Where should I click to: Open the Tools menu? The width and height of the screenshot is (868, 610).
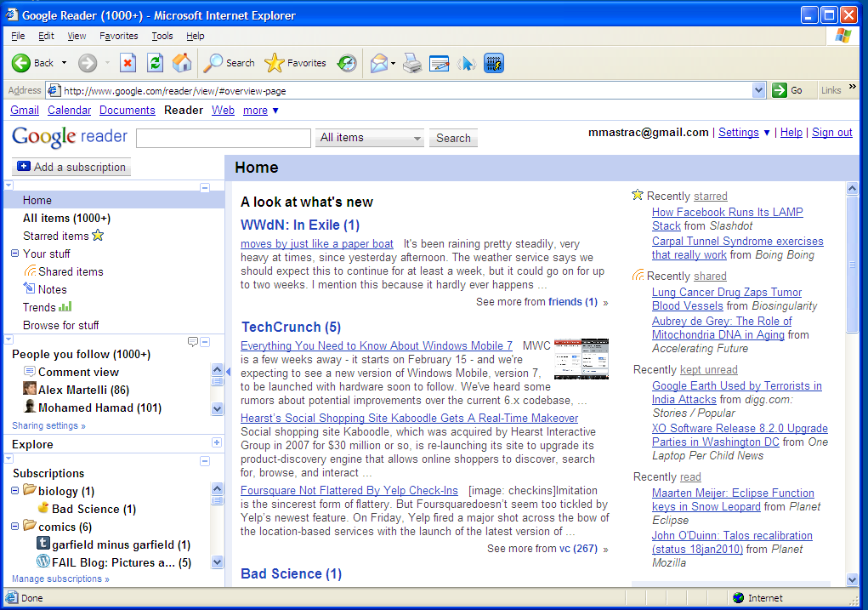pyautogui.click(x=162, y=36)
